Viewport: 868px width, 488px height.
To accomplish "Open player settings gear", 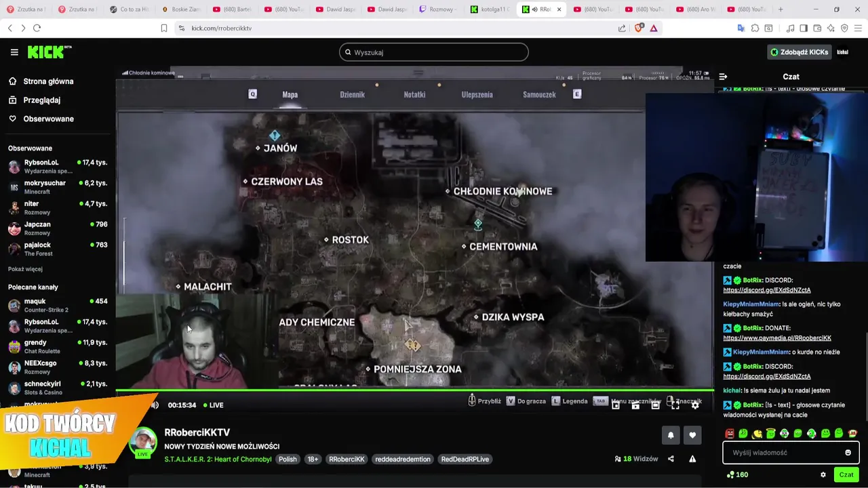I will click(694, 405).
